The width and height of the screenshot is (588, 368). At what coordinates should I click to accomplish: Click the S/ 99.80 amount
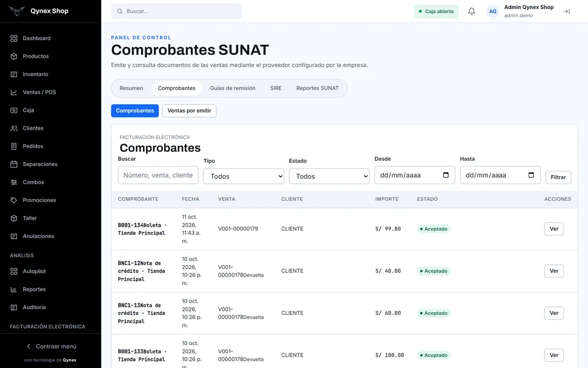(x=388, y=229)
